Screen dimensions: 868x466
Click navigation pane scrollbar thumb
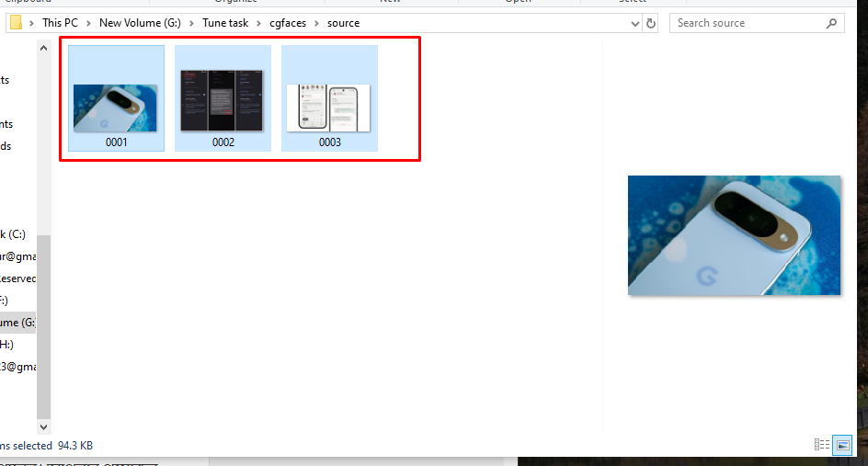pos(44,326)
